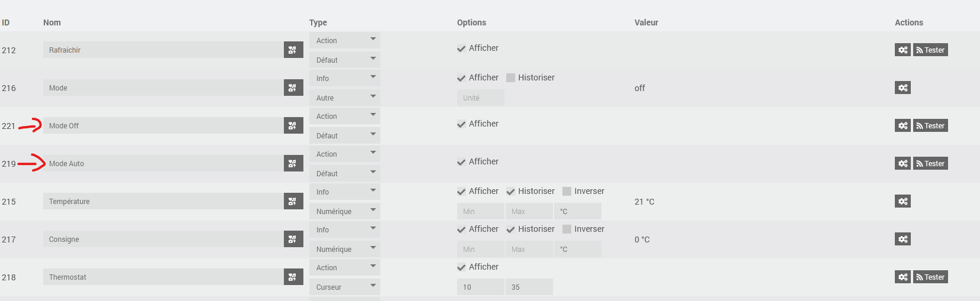
Task: Open advanced settings gears for Consigne row
Action: point(903,239)
